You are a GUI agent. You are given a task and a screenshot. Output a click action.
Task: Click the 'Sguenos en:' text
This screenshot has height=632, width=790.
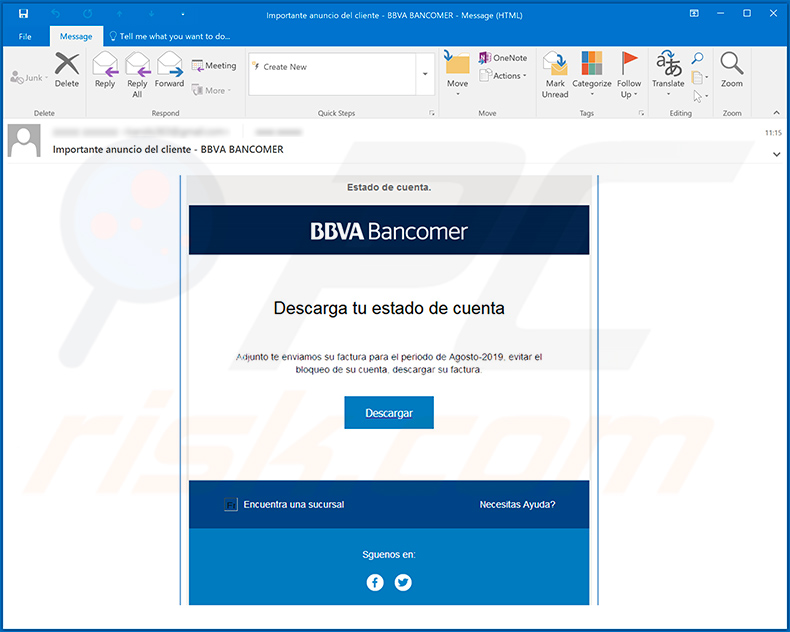[x=389, y=555]
